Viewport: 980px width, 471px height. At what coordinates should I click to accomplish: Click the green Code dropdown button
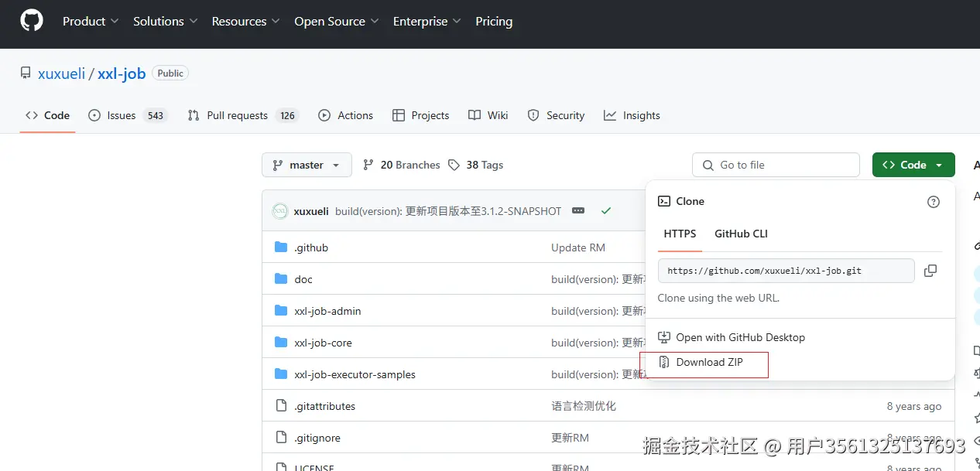coord(913,165)
